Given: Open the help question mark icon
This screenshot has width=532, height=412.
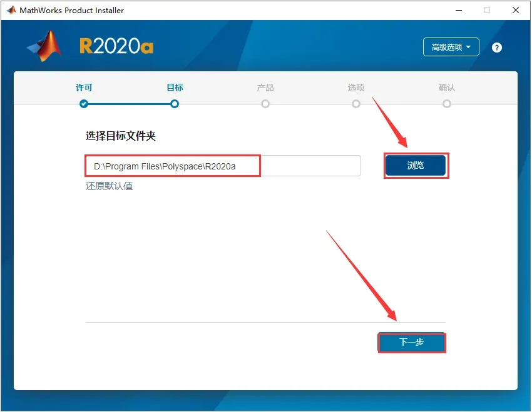Looking at the screenshot, I should tap(496, 48).
